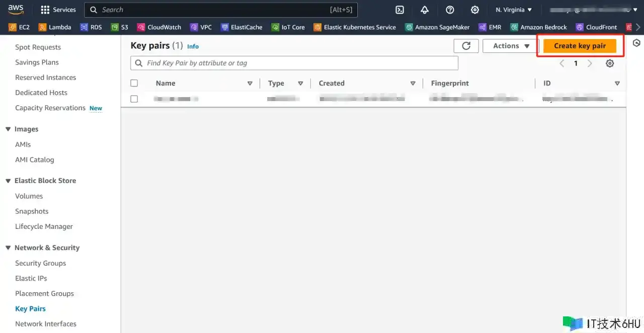Open the CloudShell terminal icon

[399, 10]
